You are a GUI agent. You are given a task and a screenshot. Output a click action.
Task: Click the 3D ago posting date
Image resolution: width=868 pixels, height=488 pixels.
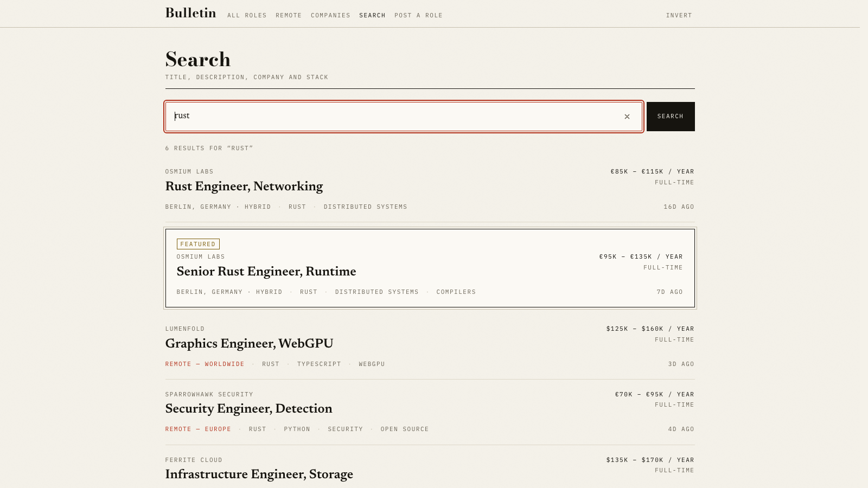pos(681,364)
